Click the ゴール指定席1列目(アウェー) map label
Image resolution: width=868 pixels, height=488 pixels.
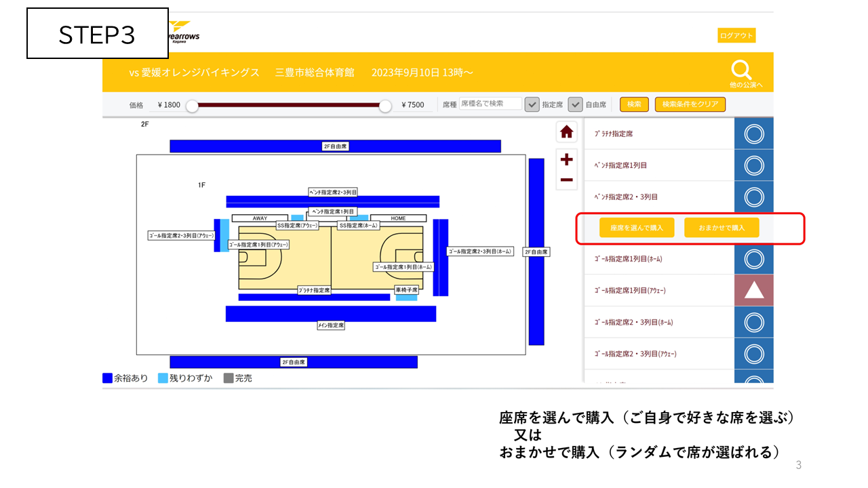[x=258, y=244]
